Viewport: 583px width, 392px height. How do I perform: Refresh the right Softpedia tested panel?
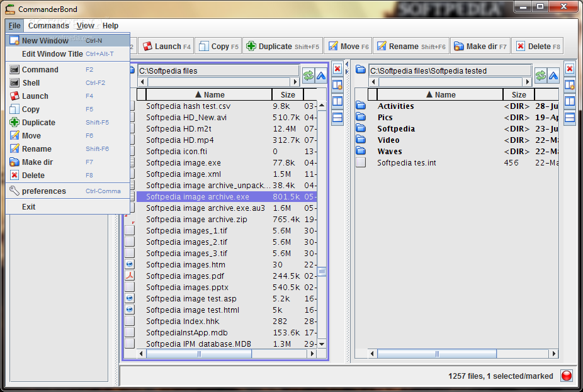pos(541,76)
